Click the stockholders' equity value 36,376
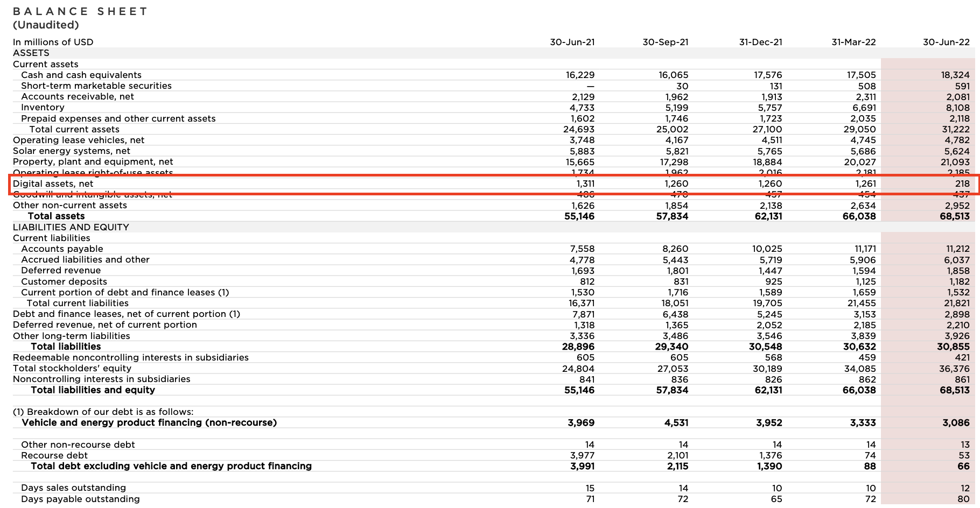The width and height of the screenshot is (980, 508). 955,368
